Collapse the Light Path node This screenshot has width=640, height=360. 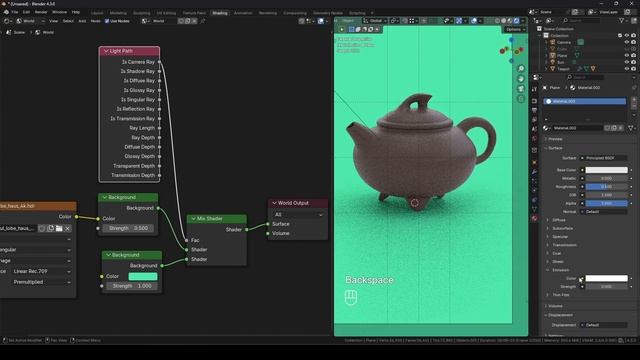(106, 51)
